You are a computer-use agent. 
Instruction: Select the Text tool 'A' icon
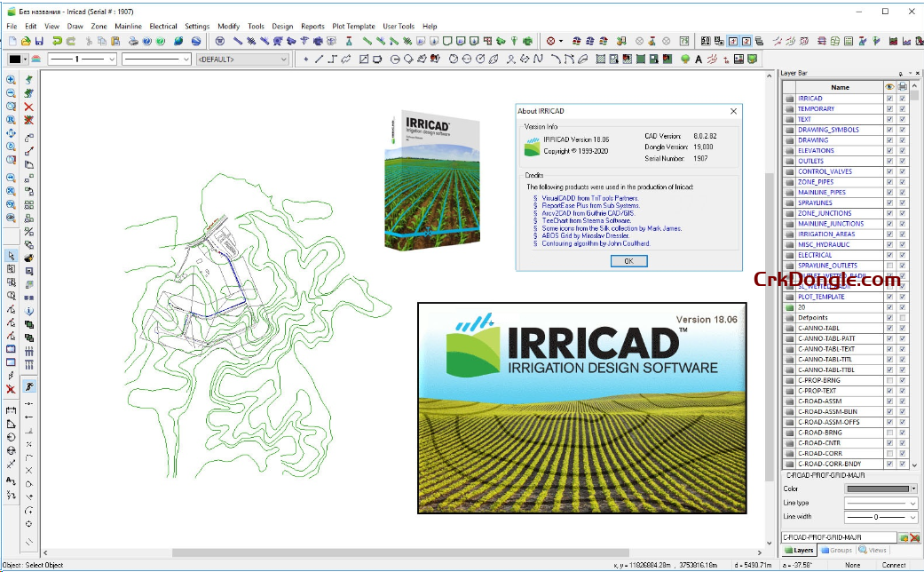tap(699, 60)
